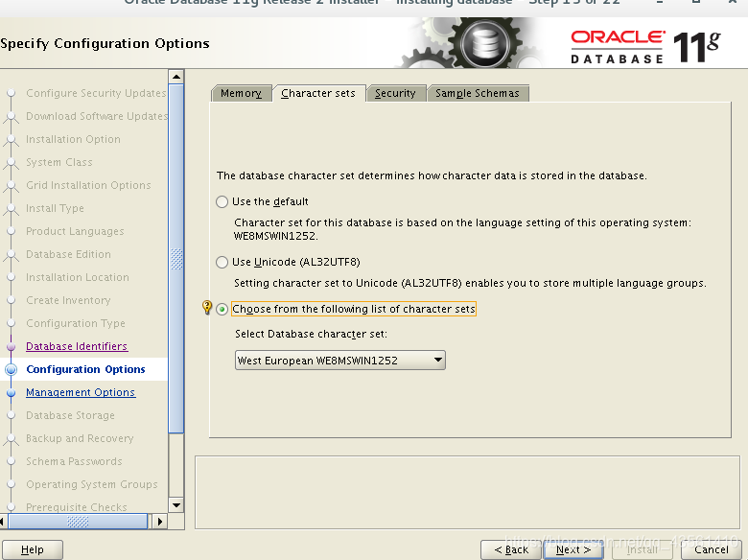The image size is (748, 560).
Task: Click the Next button
Action: click(x=573, y=549)
